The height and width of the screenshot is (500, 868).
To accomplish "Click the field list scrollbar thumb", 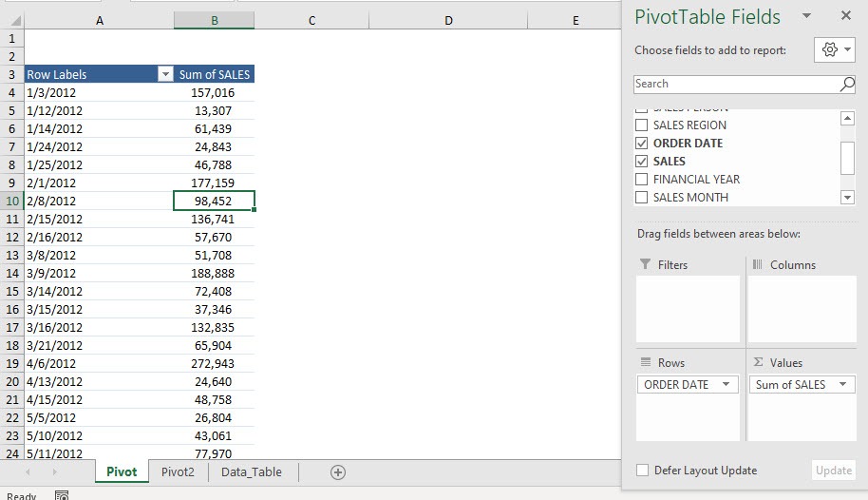I will 847,158.
